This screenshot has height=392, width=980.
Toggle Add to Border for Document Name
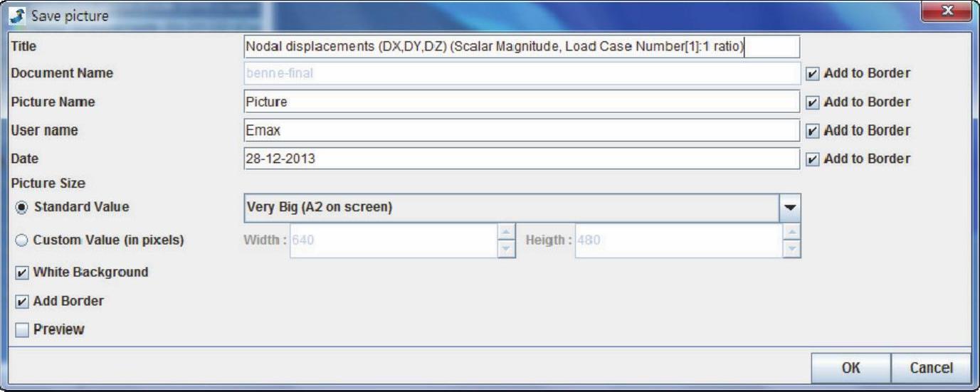[813, 73]
